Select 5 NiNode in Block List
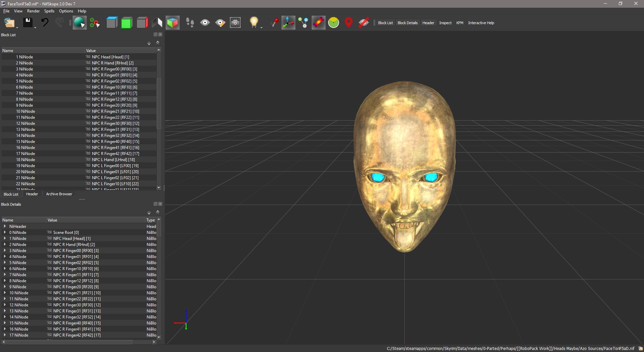Image resolution: width=644 pixels, height=352 pixels. coord(79,81)
